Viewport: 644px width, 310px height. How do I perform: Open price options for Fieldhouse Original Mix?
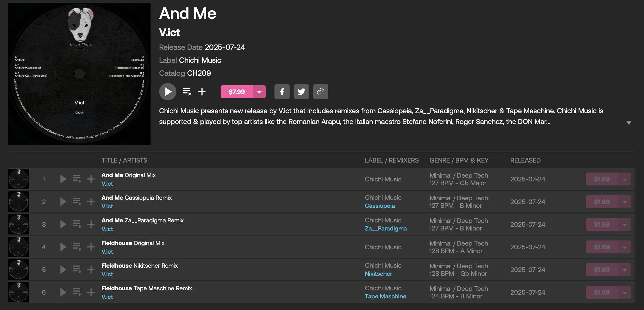pyautogui.click(x=624, y=247)
